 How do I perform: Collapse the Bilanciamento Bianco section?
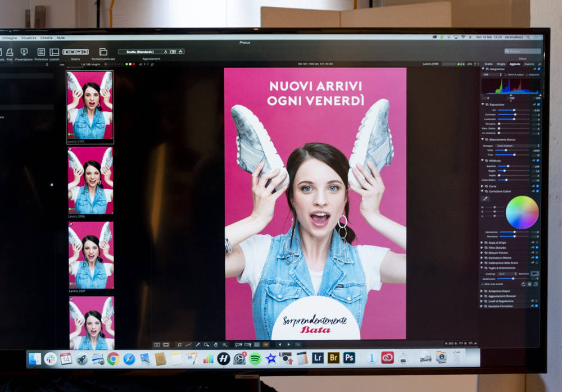(x=483, y=139)
